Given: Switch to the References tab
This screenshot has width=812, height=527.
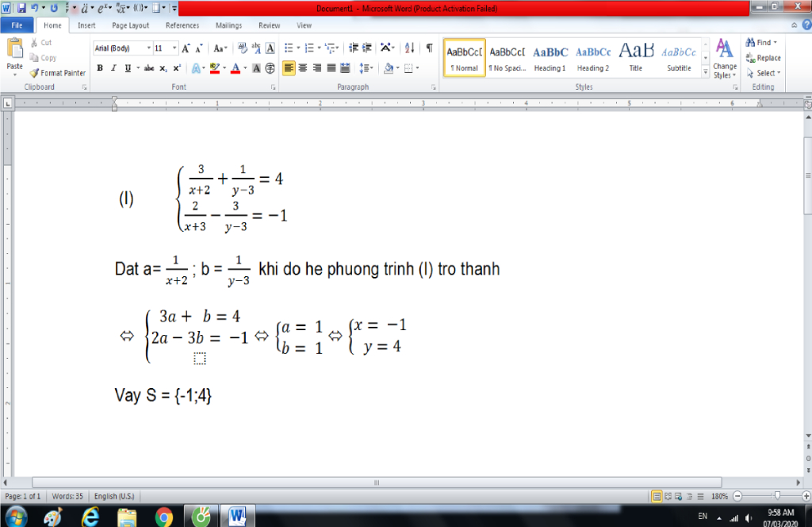Looking at the screenshot, I should 182,25.
